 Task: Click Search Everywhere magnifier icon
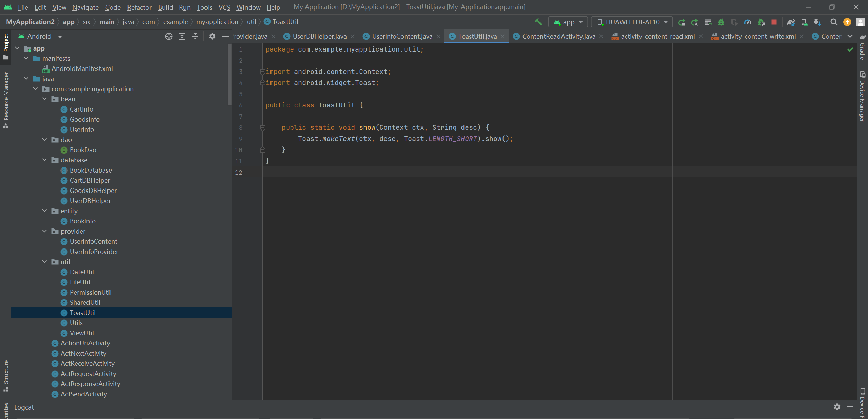(x=834, y=22)
